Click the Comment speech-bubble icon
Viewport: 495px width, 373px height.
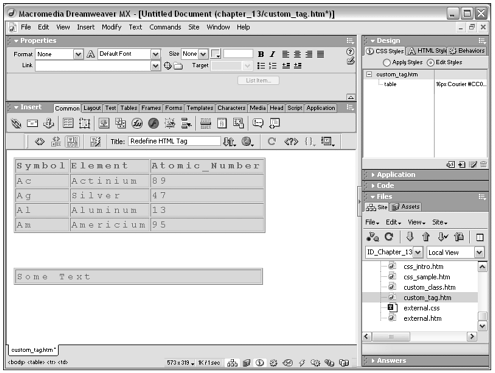point(258,123)
